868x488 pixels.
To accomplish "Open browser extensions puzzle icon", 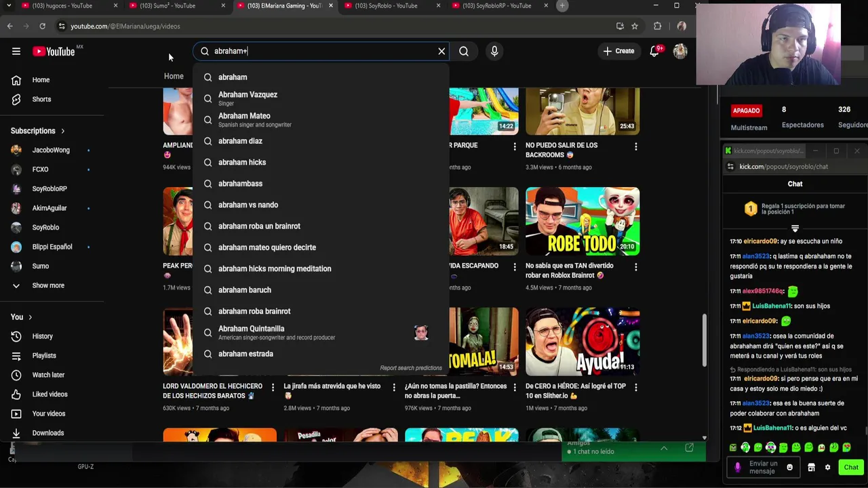I will click(x=657, y=26).
